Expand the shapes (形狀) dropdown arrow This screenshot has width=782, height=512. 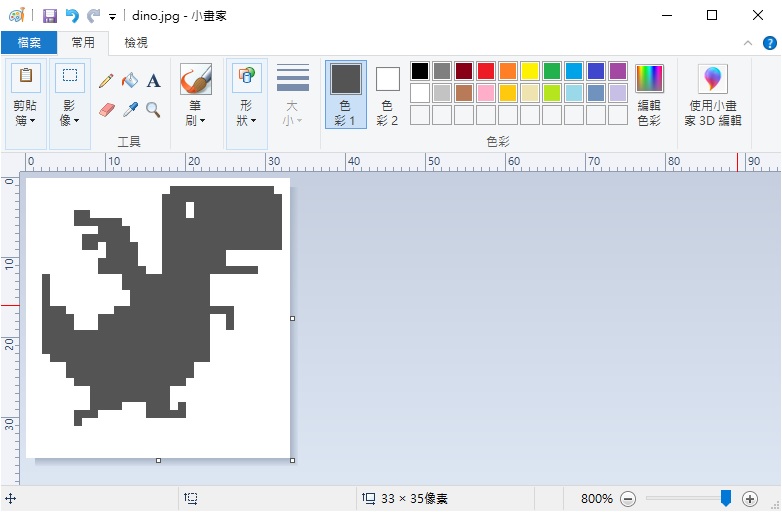click(253, 121)
